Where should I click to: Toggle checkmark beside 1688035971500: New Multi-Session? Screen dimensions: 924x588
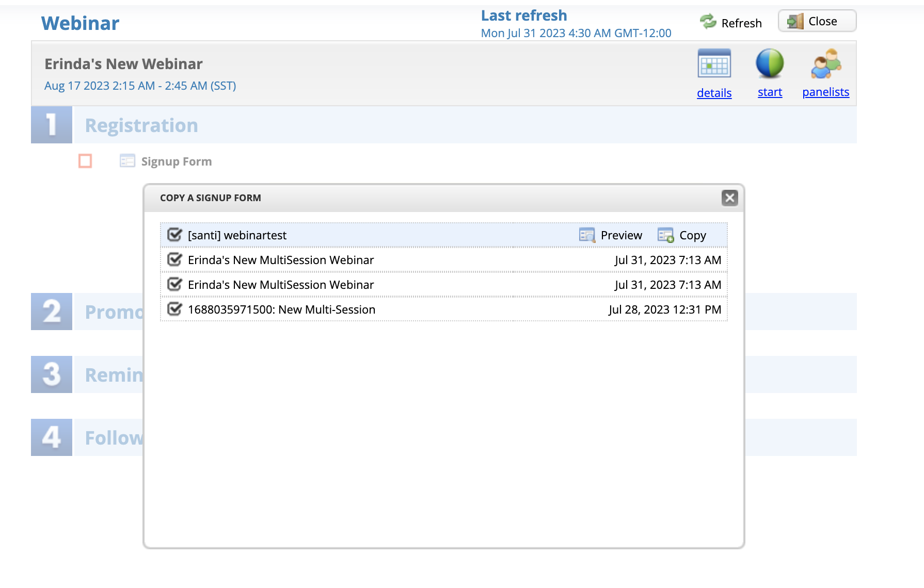tap(175, 309)
